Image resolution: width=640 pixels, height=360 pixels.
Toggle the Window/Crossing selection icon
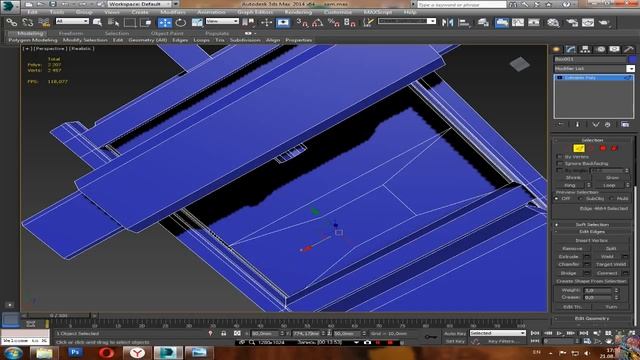146,22
